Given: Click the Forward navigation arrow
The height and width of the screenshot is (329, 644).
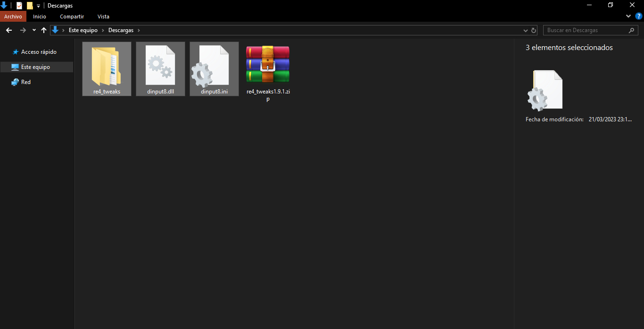Looking at the screenshot, I should coord(23,30).
